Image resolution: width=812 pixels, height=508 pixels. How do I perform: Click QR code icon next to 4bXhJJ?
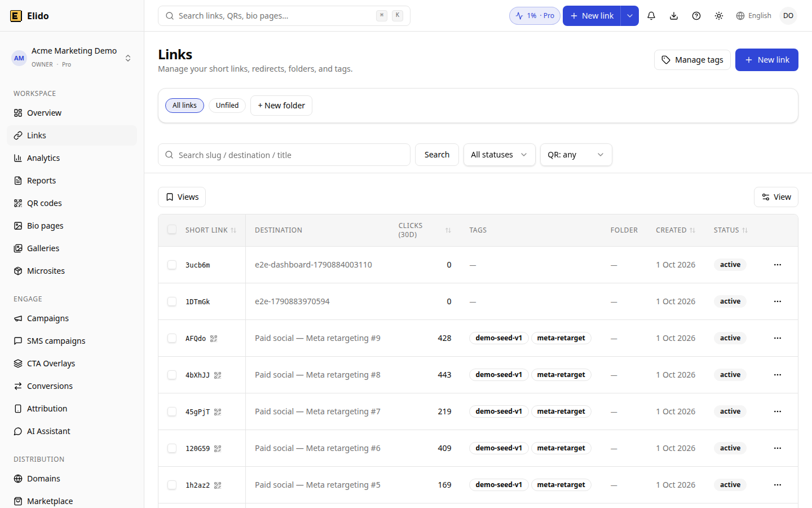[x=218, y=375]
